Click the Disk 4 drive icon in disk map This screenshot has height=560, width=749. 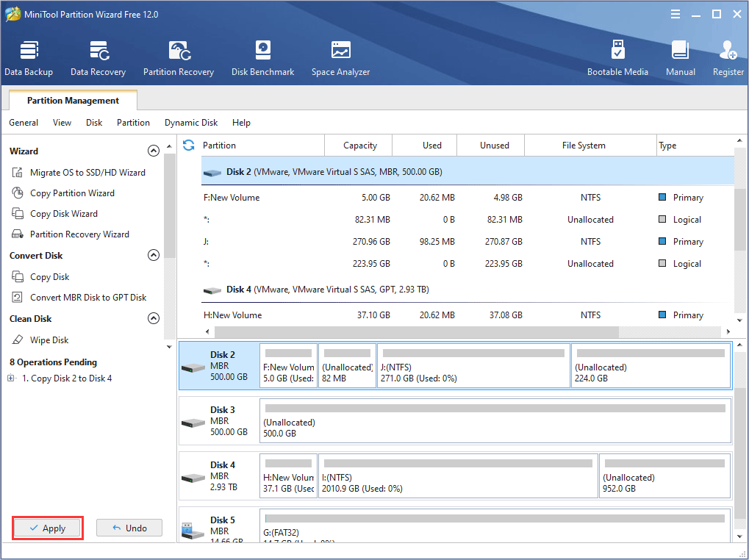[x=193, y=478]
